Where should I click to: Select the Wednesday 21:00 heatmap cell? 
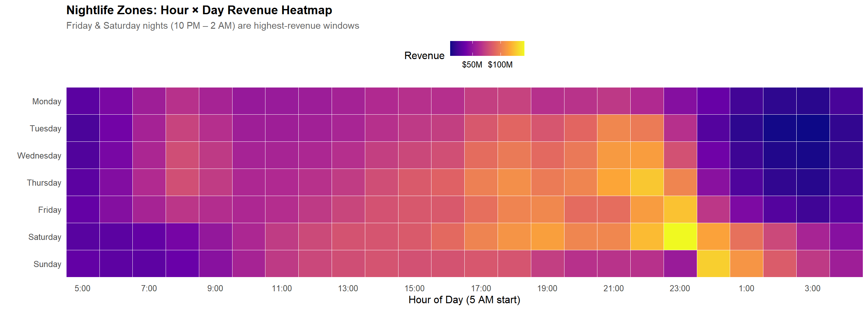pos(614,155)
